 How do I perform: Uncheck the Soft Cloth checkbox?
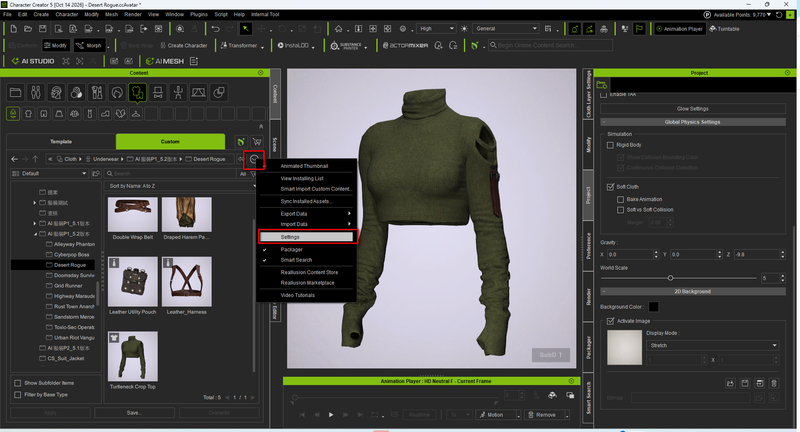point(610,187)
